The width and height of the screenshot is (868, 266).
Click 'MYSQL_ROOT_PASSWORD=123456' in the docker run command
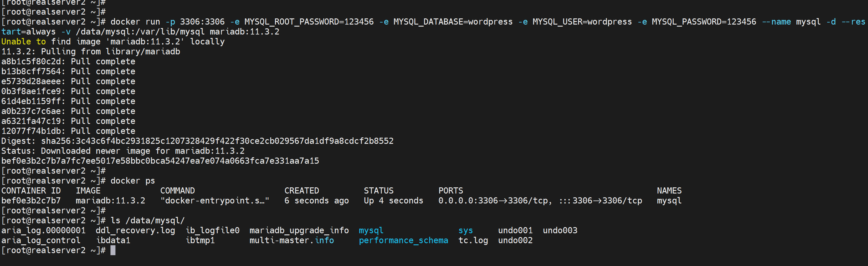(x=309, y=22)
